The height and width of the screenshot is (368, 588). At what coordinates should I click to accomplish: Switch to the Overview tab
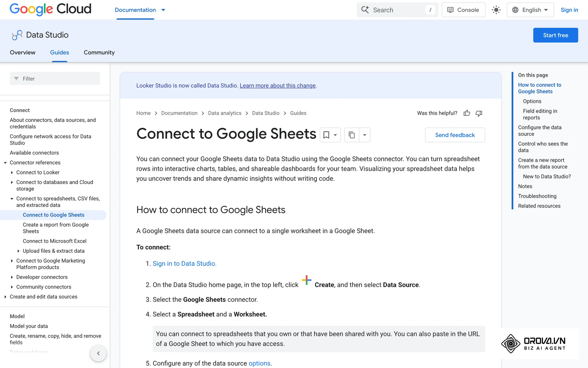coord(23,53)
